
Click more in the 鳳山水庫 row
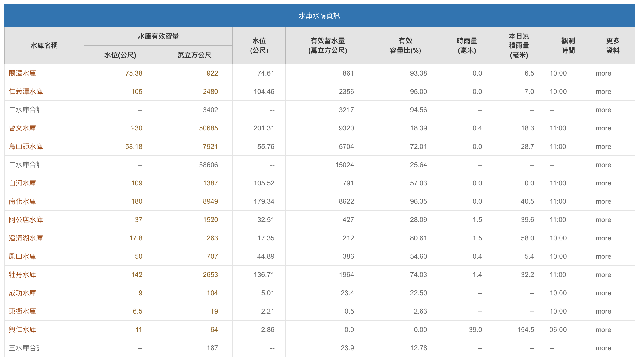pyautogui.click(x=603, y=256)
